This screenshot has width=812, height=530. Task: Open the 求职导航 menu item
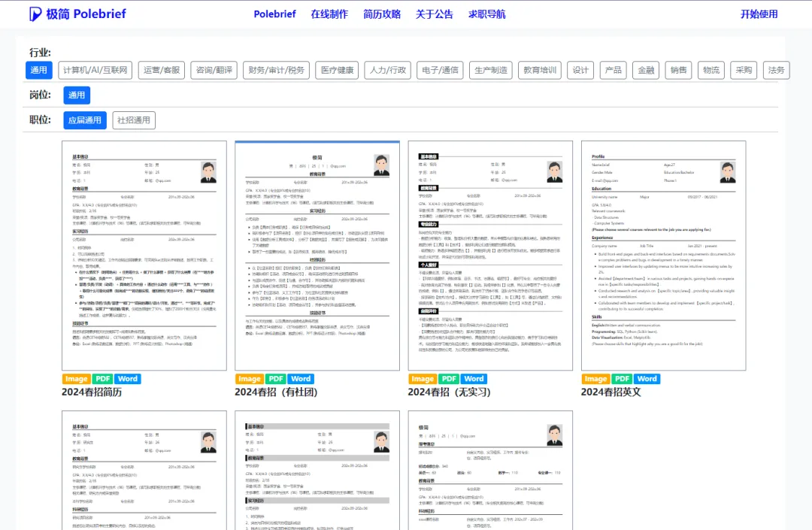pyautogui.click(x=488, y=14)
